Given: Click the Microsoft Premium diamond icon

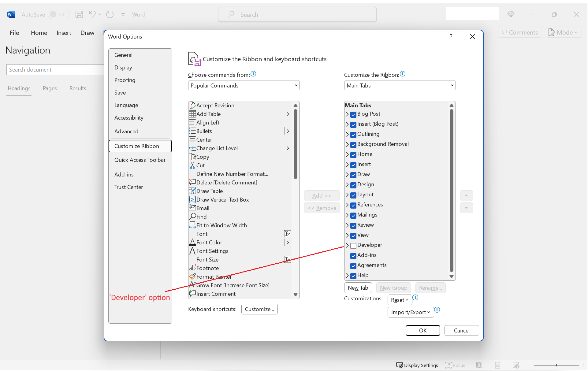Looking at the screenshot, I should tap(511, 14).
